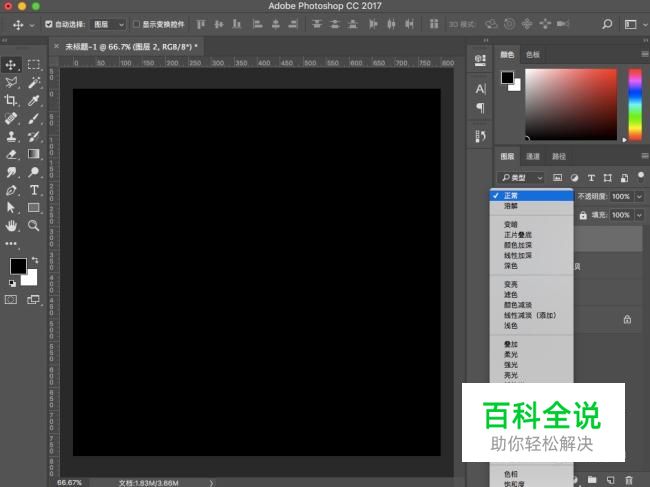The height and width of the screenshot is (487, 650).
Task: Select the Rectangular Marquee tool
Action: pos(34,65)
